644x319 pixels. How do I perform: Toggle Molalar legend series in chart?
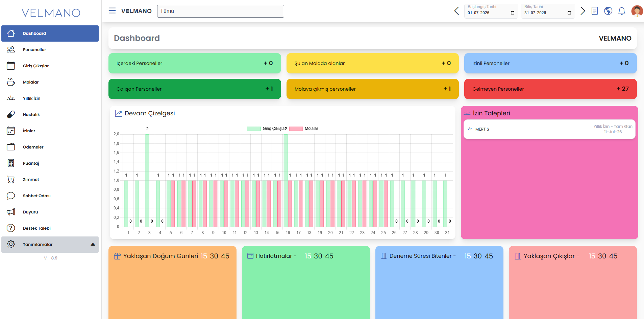point(304,129)
